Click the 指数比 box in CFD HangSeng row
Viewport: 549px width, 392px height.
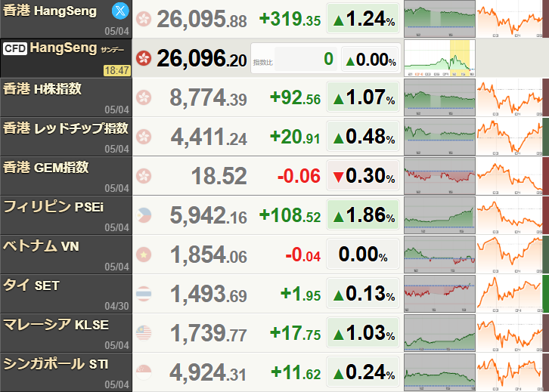click(326, 58)
